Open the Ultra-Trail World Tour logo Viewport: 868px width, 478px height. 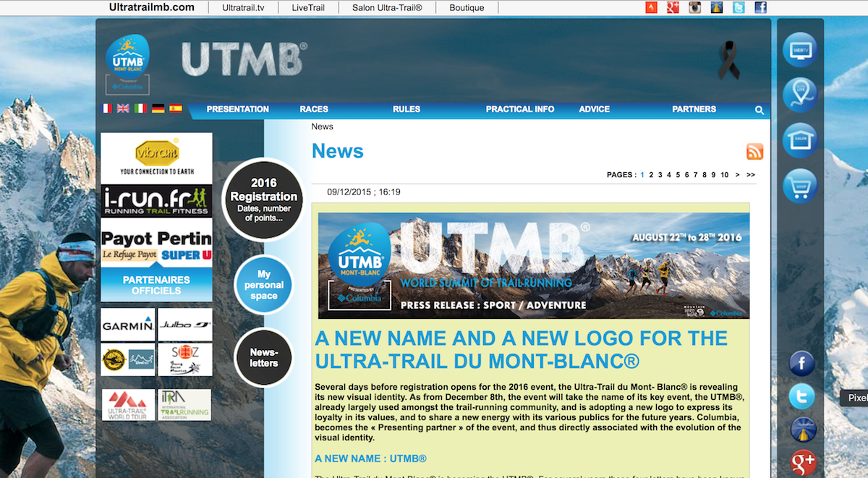point(128,405)
